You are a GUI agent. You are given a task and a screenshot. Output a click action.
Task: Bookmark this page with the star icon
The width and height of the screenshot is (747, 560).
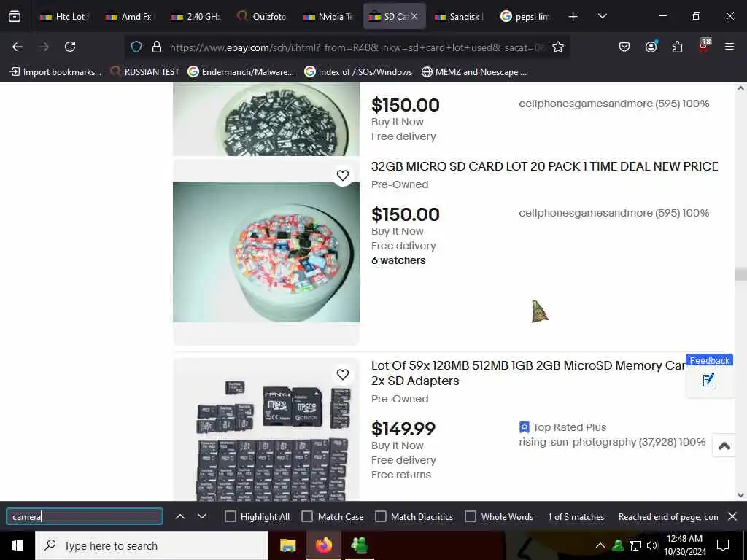[558, 47]
